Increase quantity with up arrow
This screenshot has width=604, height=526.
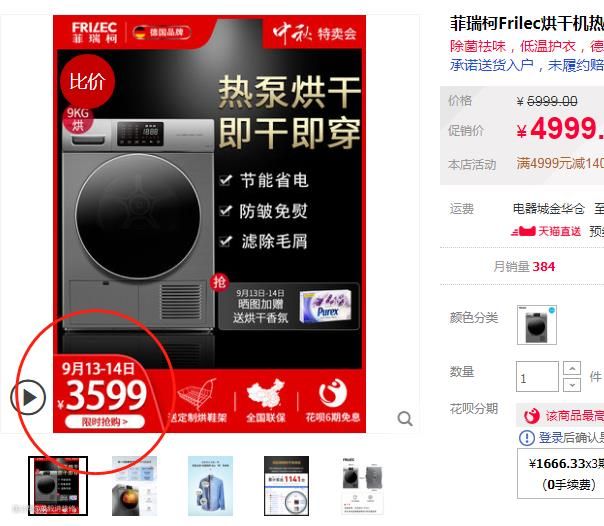pyautogui.click(x=572, y=369)
